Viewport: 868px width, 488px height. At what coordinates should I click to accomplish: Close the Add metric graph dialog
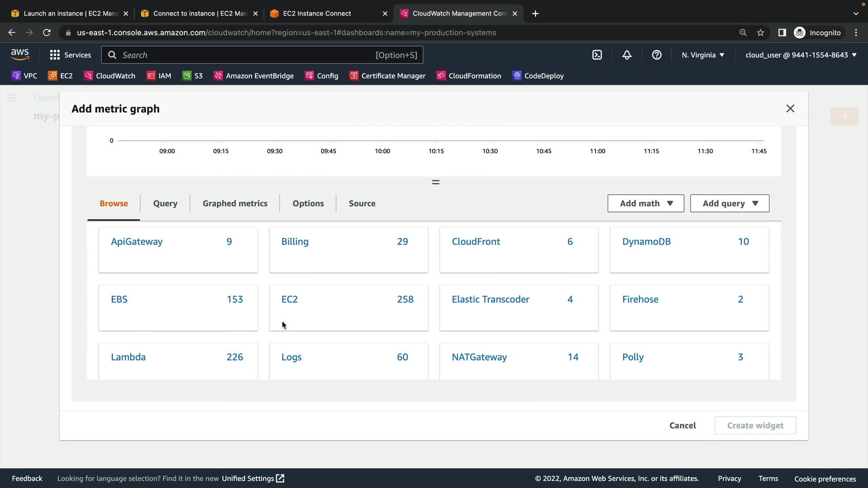click(790, 108)
